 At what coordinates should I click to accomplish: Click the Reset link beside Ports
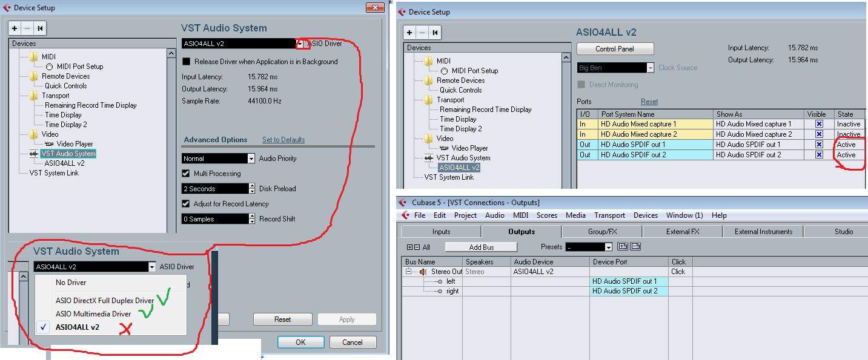649,102
